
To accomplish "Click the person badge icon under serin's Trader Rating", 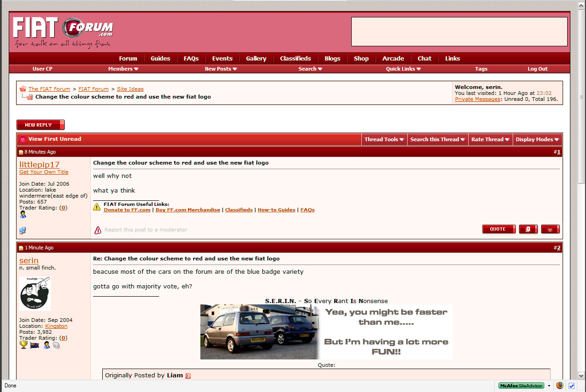I will [46, 345].
